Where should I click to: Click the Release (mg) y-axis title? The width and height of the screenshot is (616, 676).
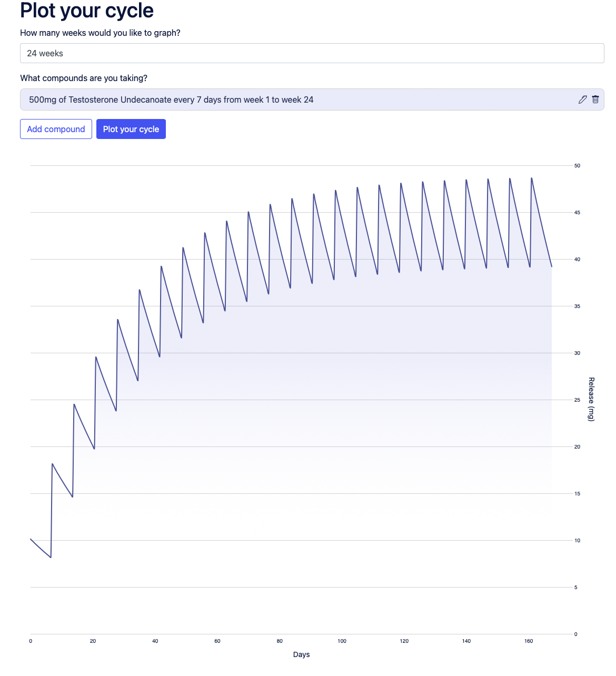[x=591, y=399]
